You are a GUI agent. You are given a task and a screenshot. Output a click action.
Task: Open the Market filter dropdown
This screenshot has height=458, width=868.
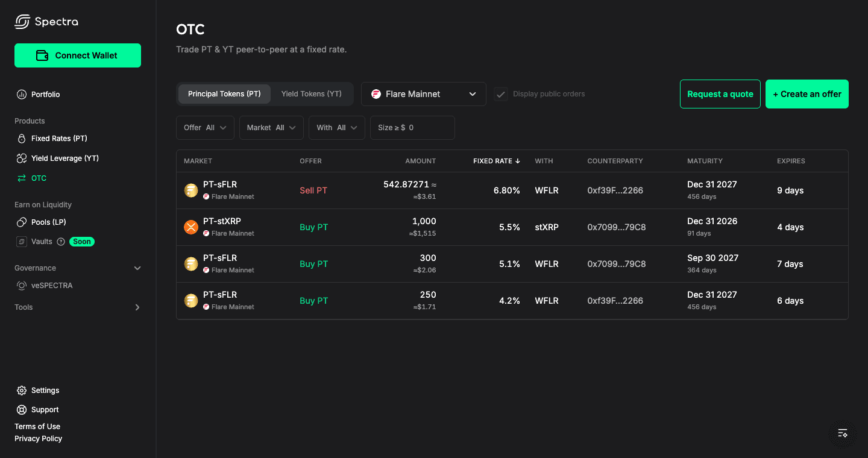271,128
